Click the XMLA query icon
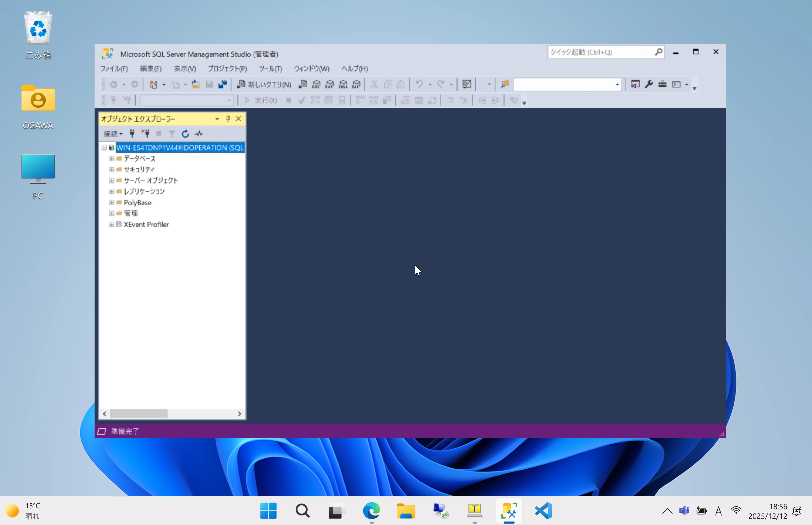 coord(343,84)
